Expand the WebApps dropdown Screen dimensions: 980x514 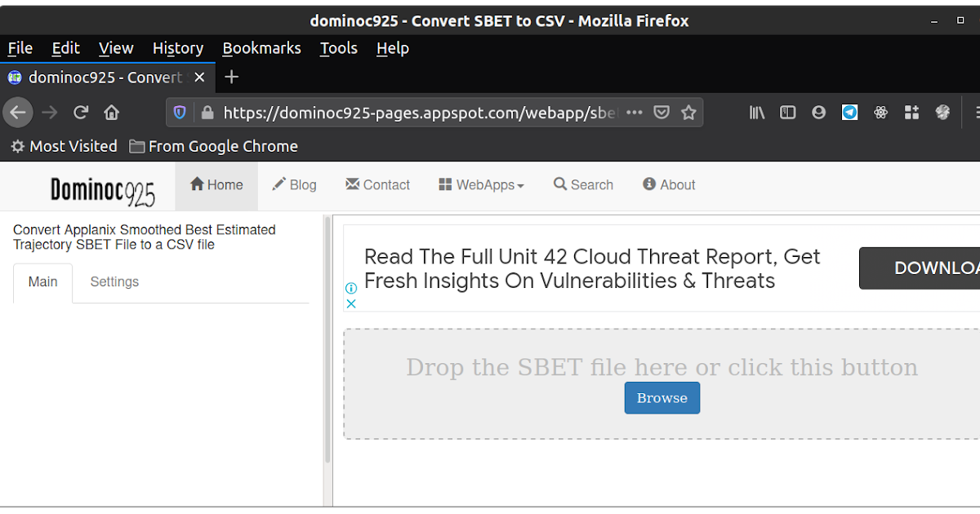481,184
